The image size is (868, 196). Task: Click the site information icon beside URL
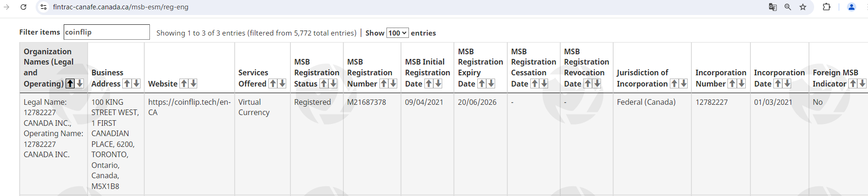[44, 7]
